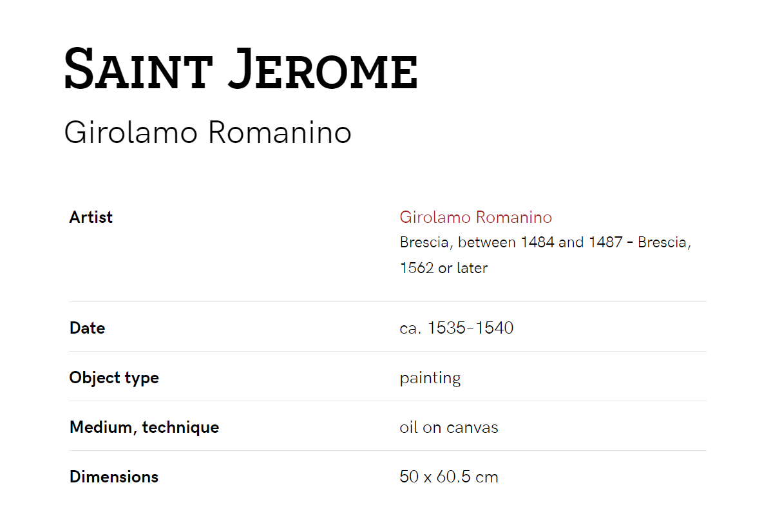Click the Date row label

87,328
